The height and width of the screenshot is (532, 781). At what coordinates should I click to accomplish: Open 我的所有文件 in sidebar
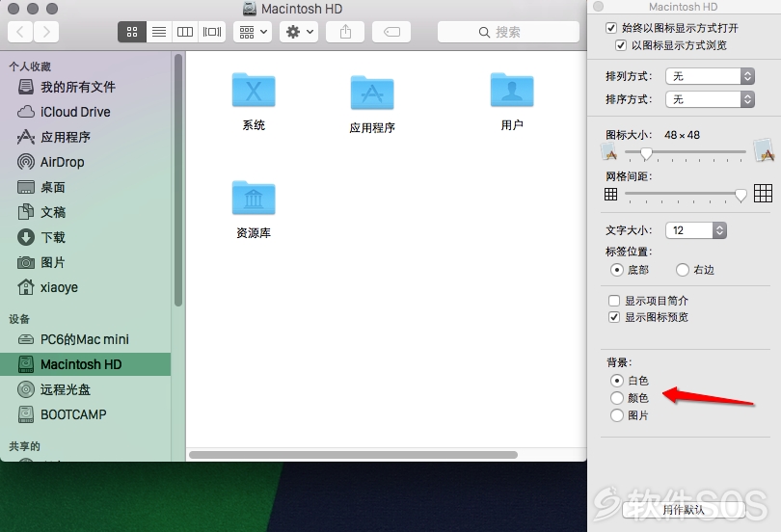tap(86, 87)
